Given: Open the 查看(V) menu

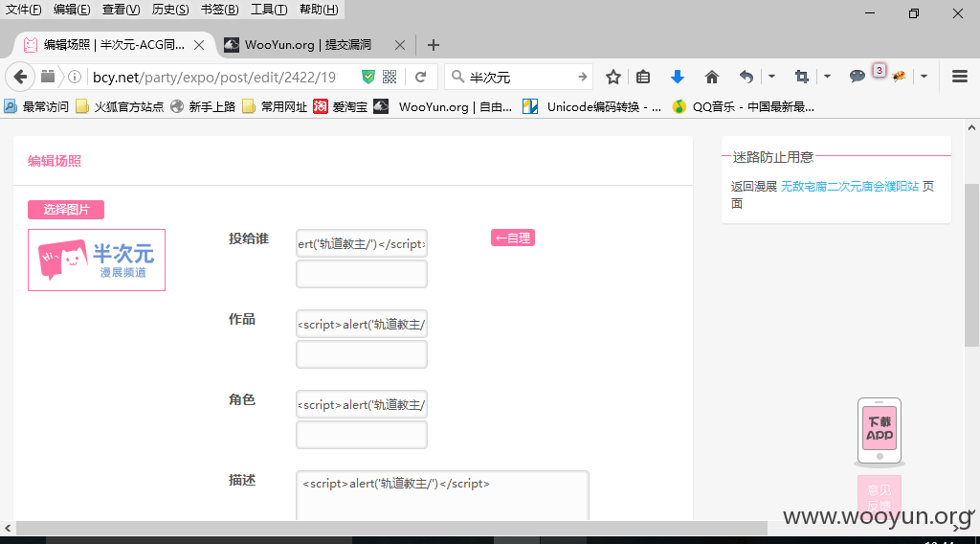Looking at the screenshot, I should click(122, 10).
